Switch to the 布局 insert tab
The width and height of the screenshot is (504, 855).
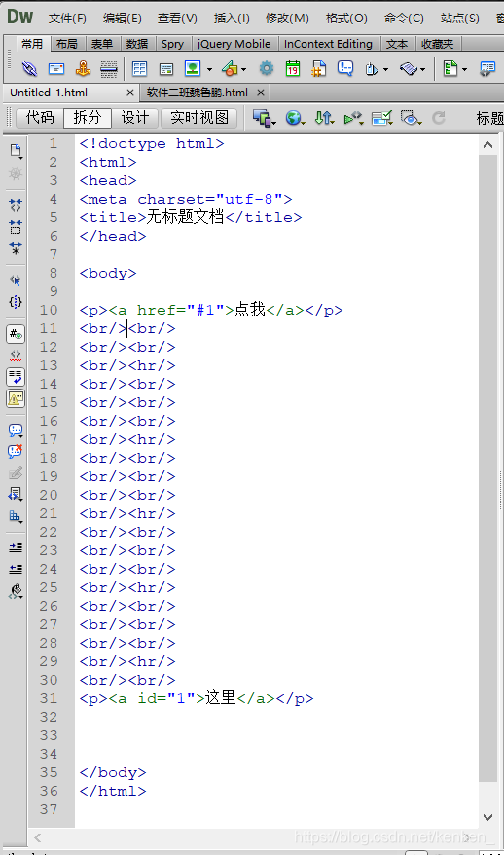tap(66, 44)
